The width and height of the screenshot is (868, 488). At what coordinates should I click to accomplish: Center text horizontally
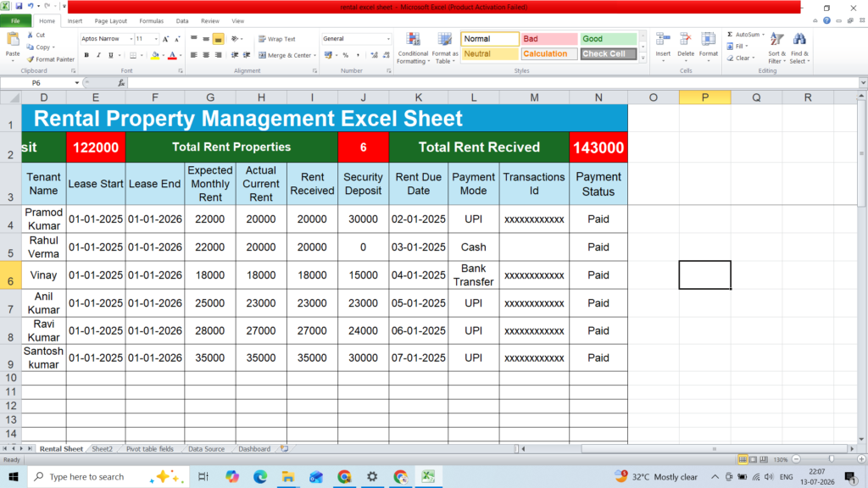(x=206, y=55)
